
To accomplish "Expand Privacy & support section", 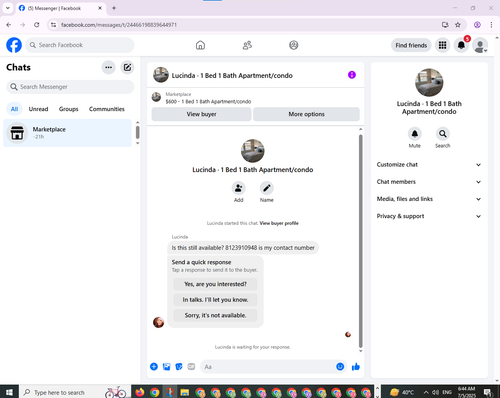I will pos(429,216).
